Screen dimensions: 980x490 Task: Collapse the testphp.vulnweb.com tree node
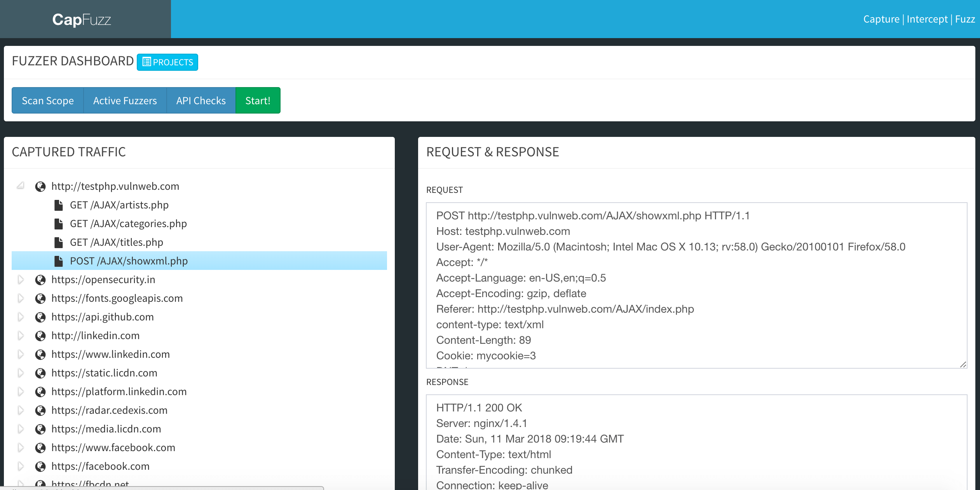point(21,186)
